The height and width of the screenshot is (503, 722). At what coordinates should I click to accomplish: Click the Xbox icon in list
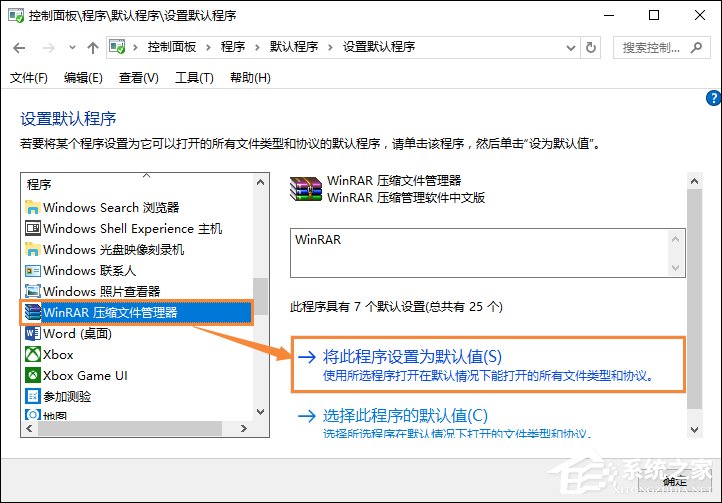(32, 354)
